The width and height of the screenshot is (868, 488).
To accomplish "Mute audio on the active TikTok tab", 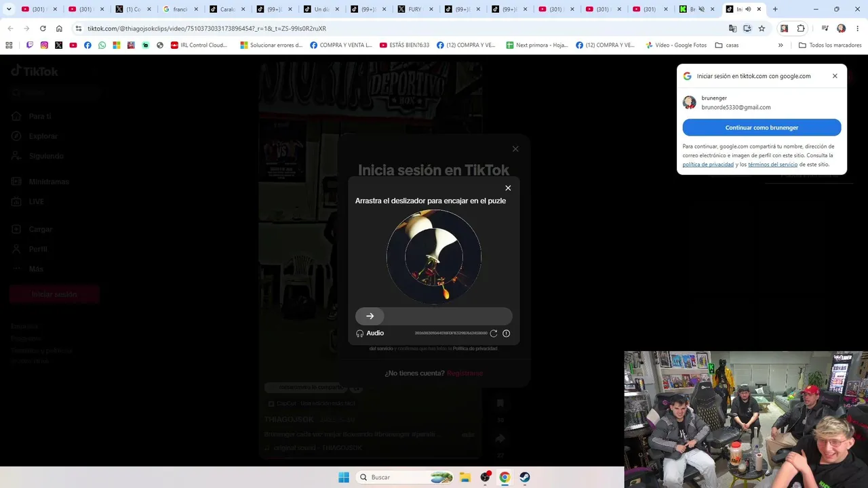I will 748,9.
